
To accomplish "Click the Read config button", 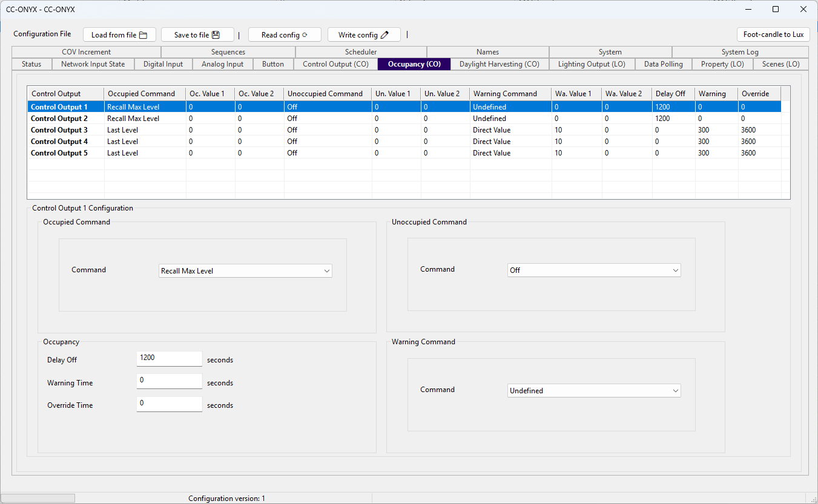I will click(285, 34).
